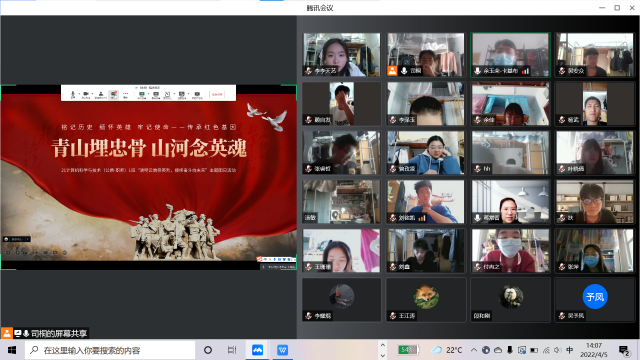Expand the arrow next to green share icon
This screenshot has height=360, width=640.
click(x=149, y=93)
